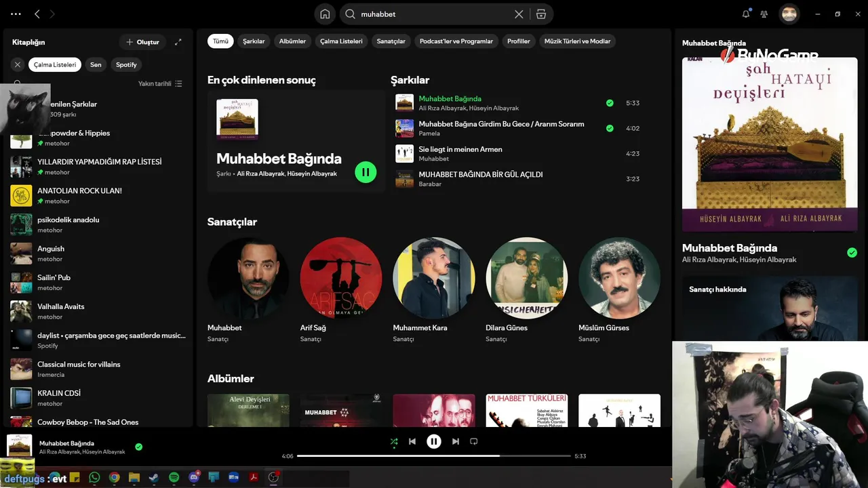Toggle saved check in now-playing bar
868x488 pixels.
click(x=139, y=447)
